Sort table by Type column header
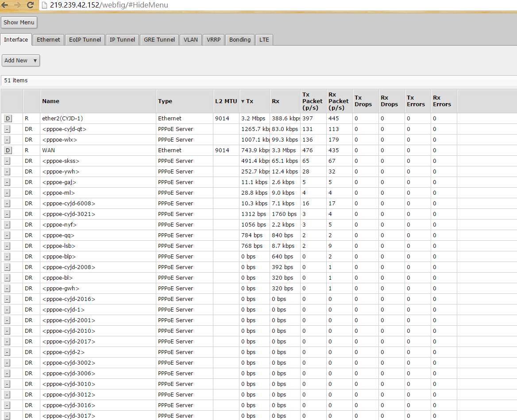This screenshot has width=517, height=420. click(184, 101)
